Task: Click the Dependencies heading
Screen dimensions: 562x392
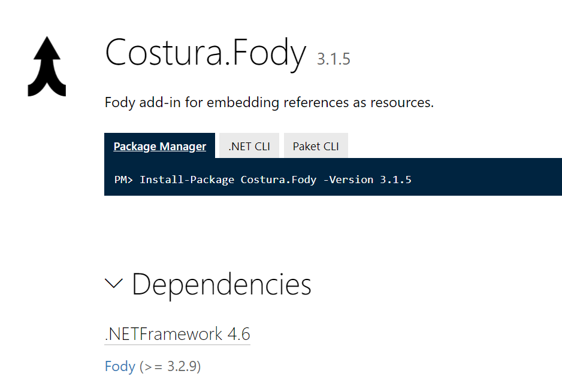Action: pos(222,284)
